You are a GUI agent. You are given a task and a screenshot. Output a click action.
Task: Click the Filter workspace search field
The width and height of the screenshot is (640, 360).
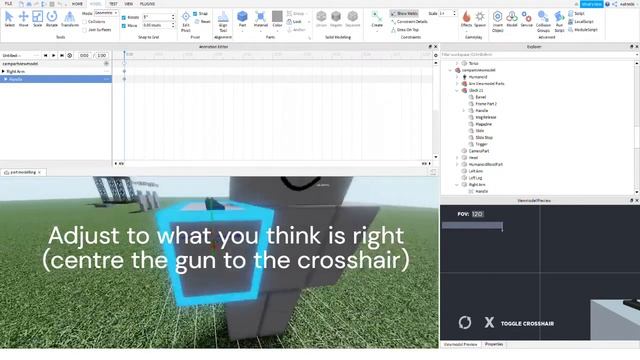(x=538, y=54)
